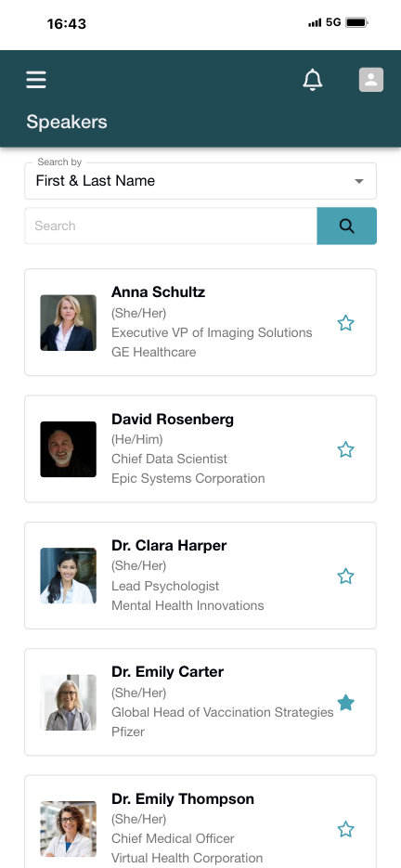Viewport: 401px width, 868px height.
Task: Open Dr. Emily Carter speaker card
Action: [x=200, y=702]
